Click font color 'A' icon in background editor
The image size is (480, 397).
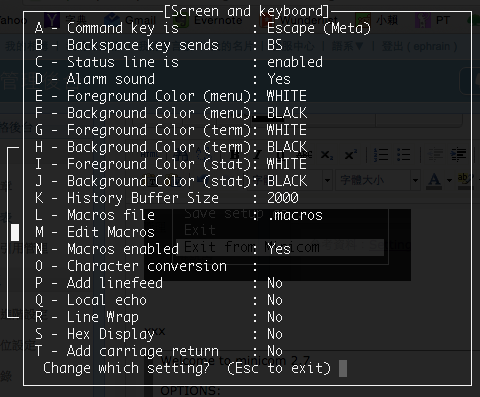pyautogui.click(x=434, y=180)
